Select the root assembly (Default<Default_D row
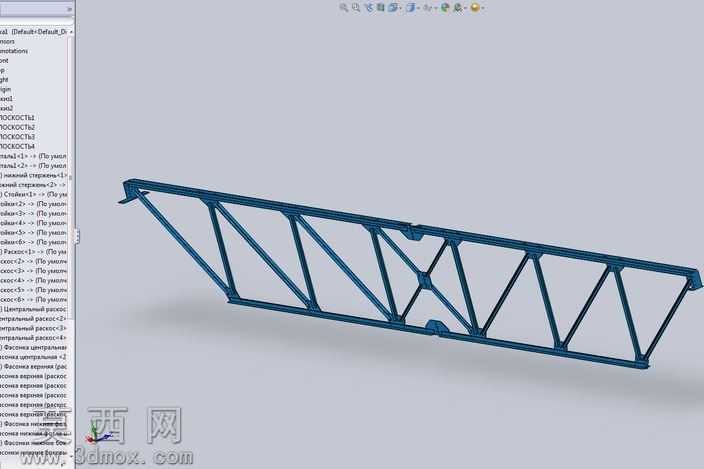The height and width of the screenshot is (469, 704). [33, 32]
